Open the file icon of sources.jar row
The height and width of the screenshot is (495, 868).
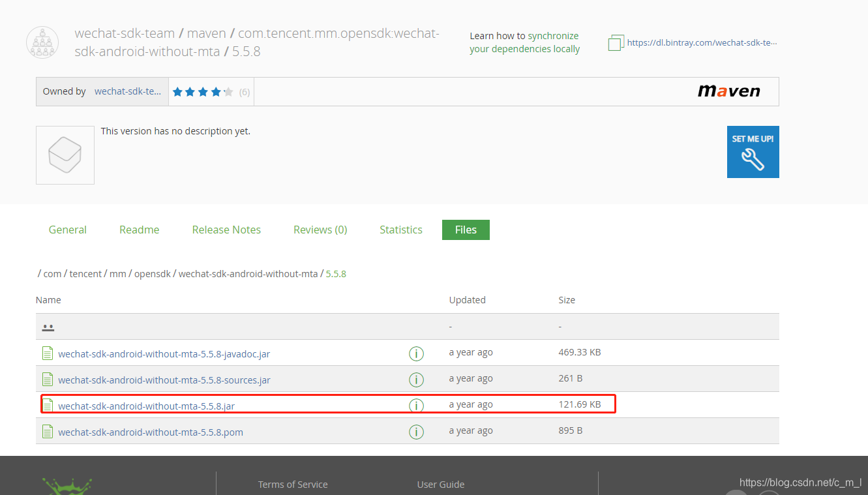coord(47,379)
